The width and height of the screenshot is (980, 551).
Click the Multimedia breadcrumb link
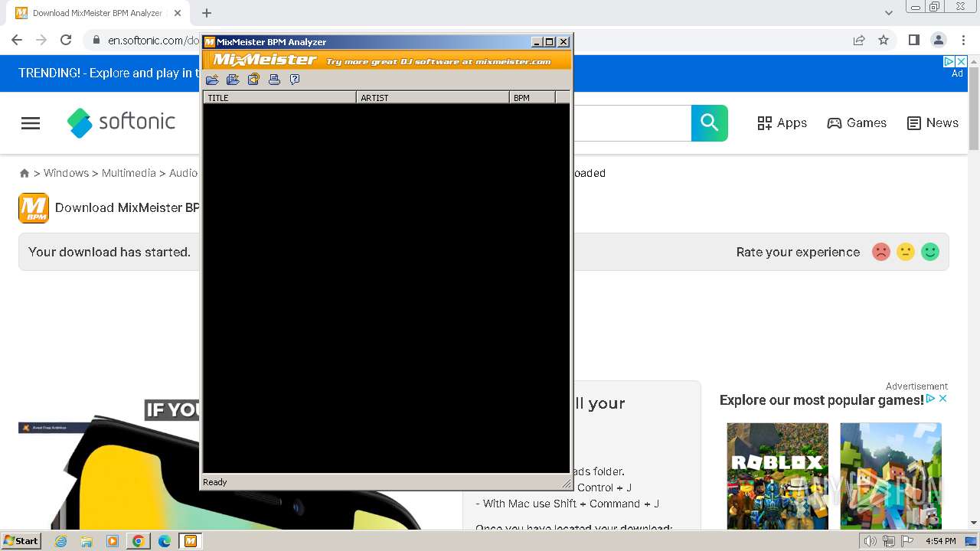point(129,173)
